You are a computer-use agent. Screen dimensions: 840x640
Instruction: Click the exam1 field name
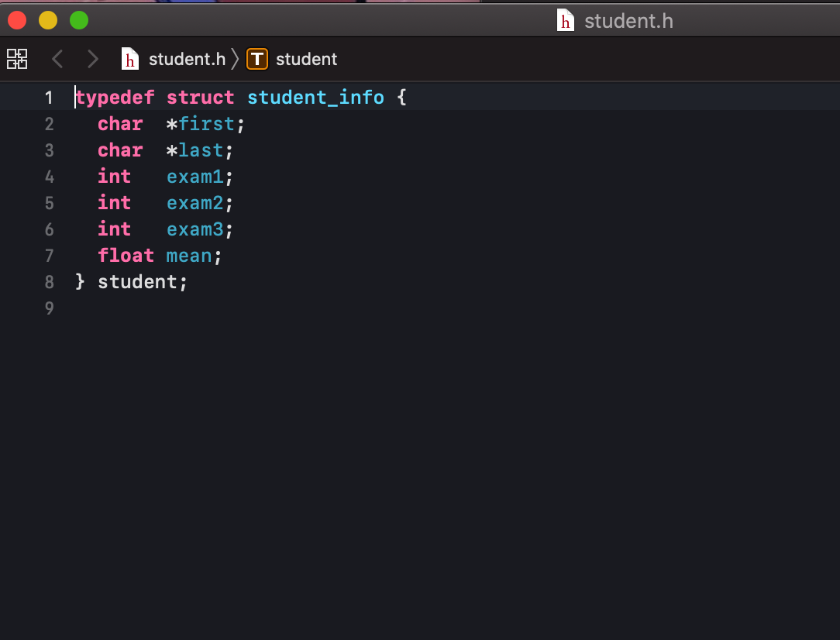tap(195, 177)
